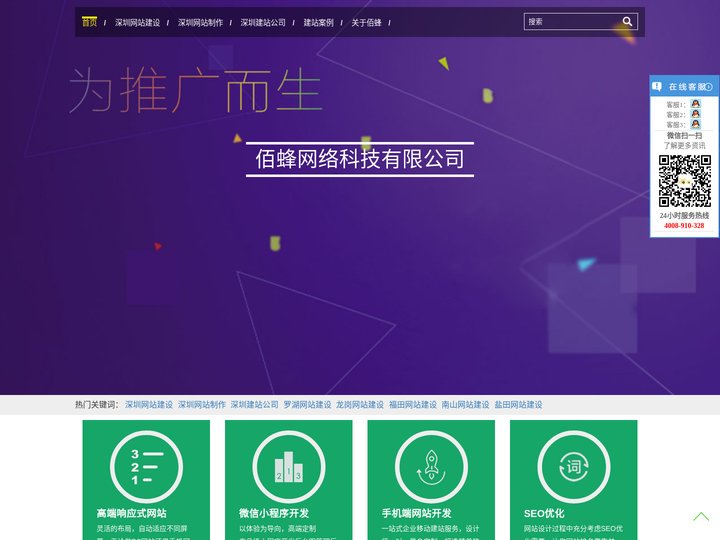Go to 首页 in navigation bar
Screen dimensions: 720x540
pyautogui.click(x=90, y=22)
